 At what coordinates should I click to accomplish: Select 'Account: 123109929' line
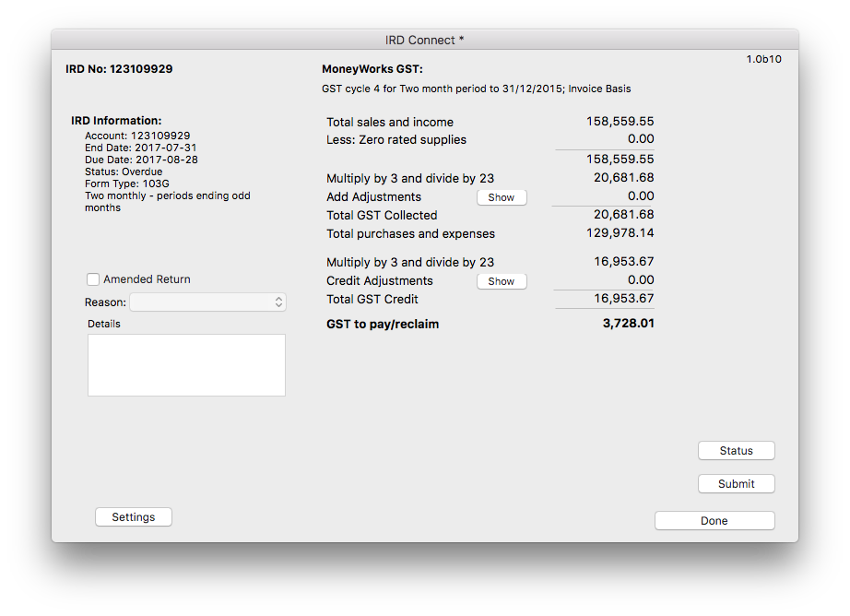[x=137, y=136]
